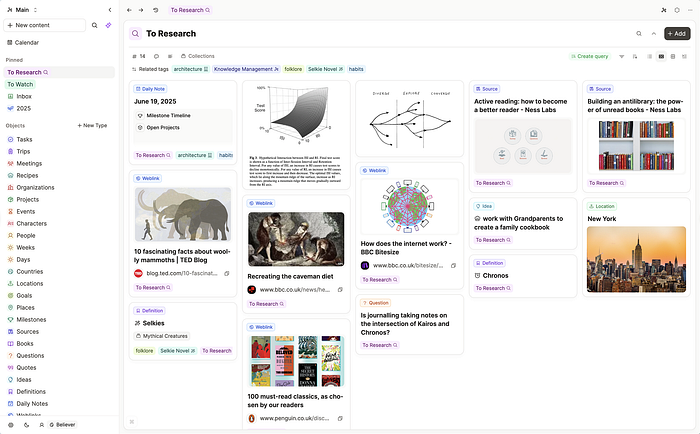The image size is (700, 434).
Task: Navigate back with the left arrow
Action: tap(129, 10)
